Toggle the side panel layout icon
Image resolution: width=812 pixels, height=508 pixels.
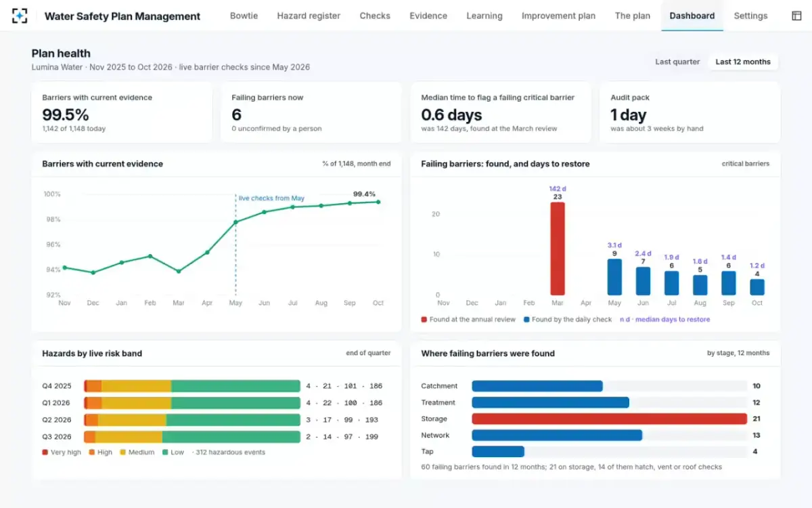pos(796,16)
